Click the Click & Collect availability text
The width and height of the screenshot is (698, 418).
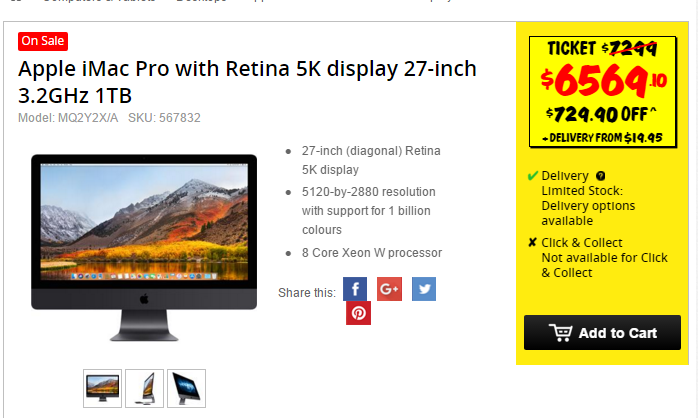pos(604,258)
